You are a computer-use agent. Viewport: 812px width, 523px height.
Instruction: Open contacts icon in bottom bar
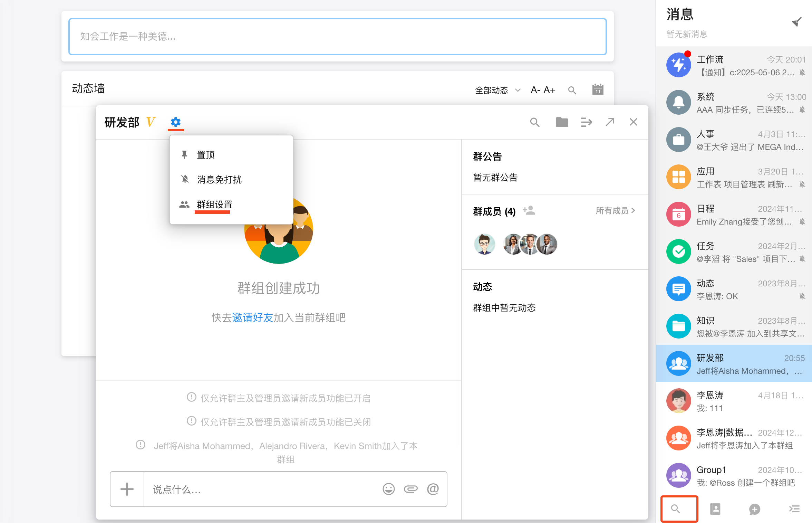715,509
